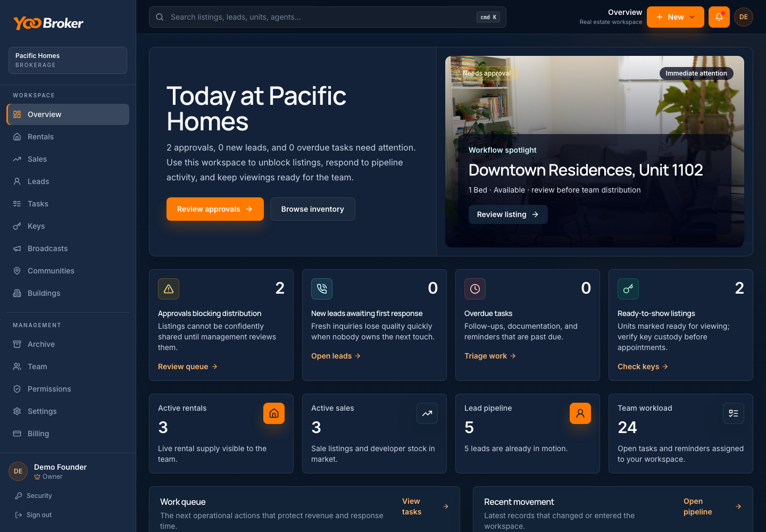The height and width of the screenshot is (532, 766).
Task: Click the search magnifier icon
Action: click(x=160, y=16)
